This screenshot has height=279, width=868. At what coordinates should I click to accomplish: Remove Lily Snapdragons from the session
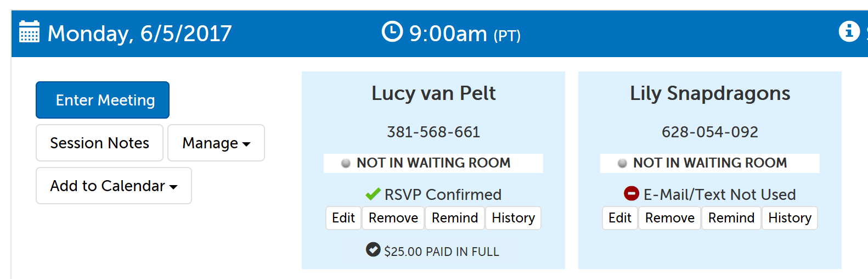click(669, 218)
